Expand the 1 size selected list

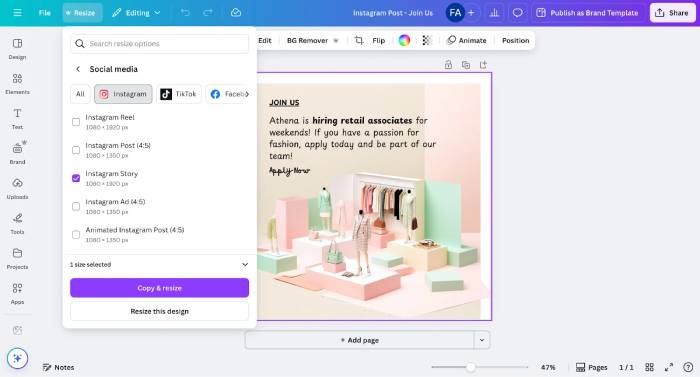coord(245,264)
